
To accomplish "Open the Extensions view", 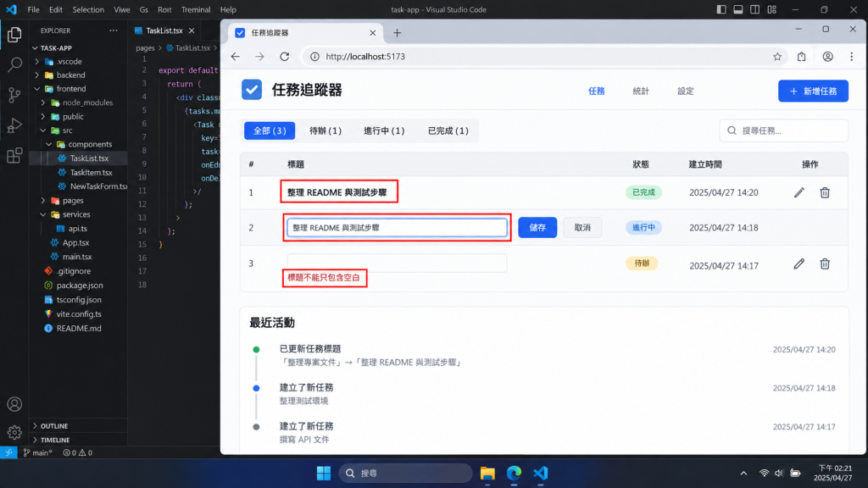I will pyautogui.click(x=14, y=156).
